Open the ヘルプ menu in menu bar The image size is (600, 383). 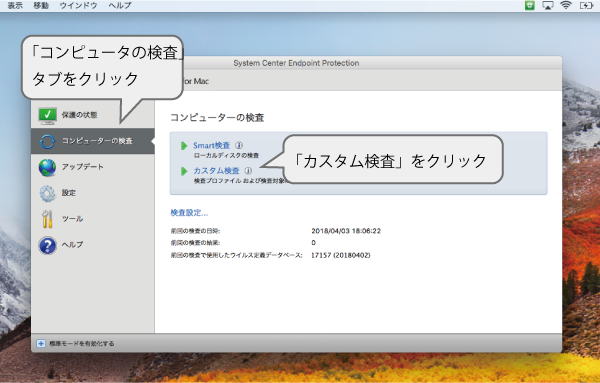tap(120, 5)
